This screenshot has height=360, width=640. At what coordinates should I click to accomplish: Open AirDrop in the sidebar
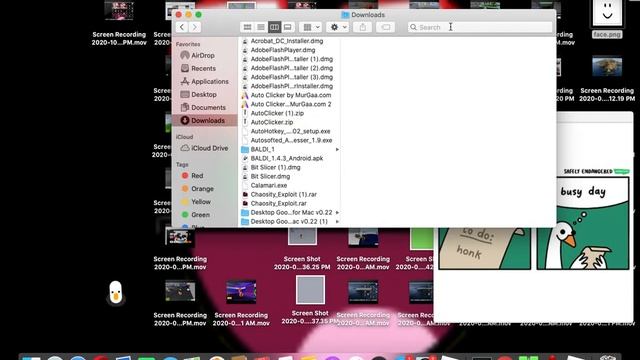pyautogui.click(x=204, y=56)
